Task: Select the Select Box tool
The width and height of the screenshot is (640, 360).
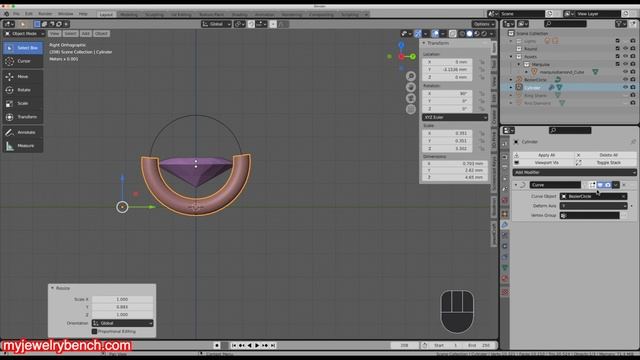Action: [23, 48]
